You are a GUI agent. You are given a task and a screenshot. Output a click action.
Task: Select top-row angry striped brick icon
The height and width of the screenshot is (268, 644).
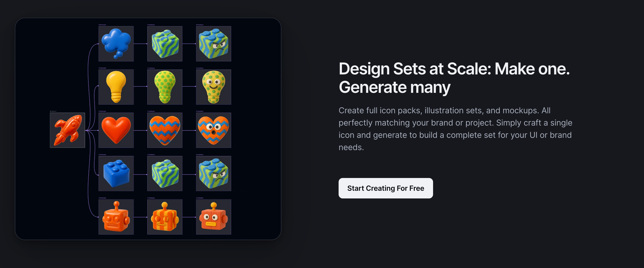pos(213,44)
